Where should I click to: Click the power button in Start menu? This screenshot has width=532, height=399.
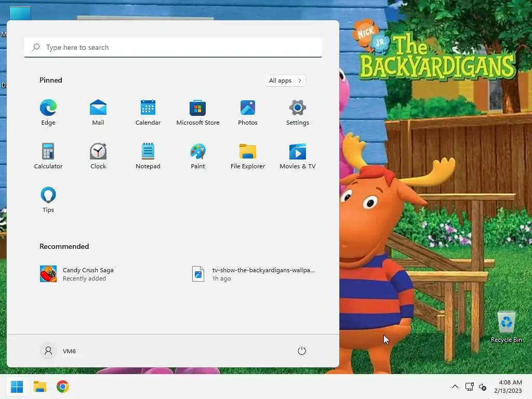[x=302, y=351]
